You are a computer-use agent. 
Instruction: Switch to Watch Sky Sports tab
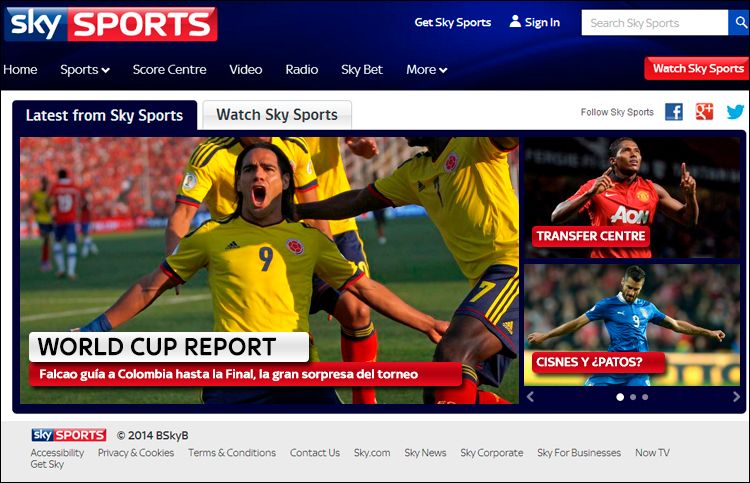(x=277, y=115)
